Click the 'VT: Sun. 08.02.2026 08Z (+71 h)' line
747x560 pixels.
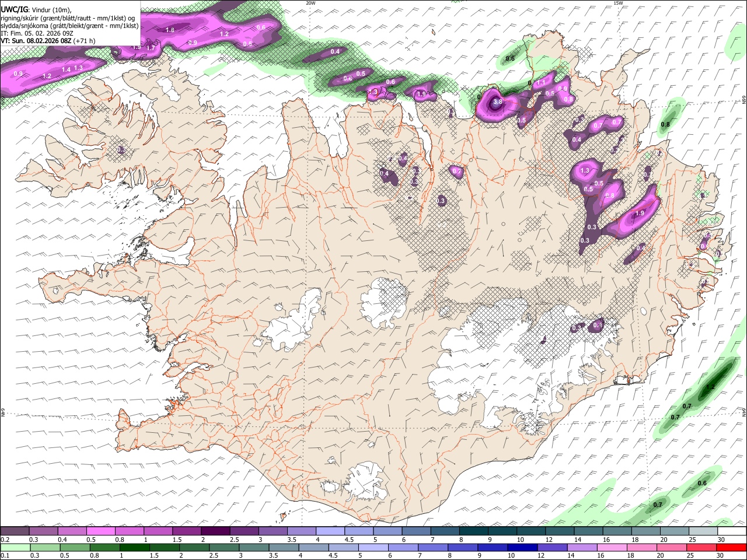(x=48, y=41)
